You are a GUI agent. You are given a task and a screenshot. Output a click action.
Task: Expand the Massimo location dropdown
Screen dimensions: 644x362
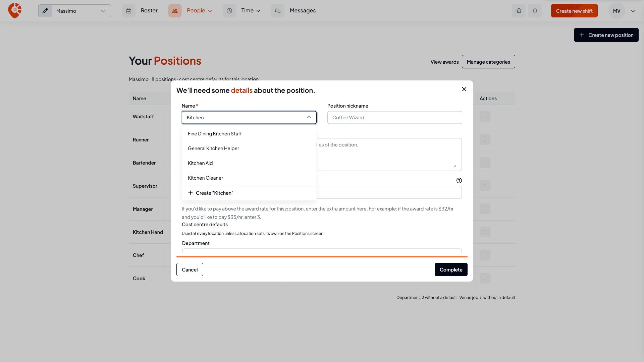[x=81, y=11]
